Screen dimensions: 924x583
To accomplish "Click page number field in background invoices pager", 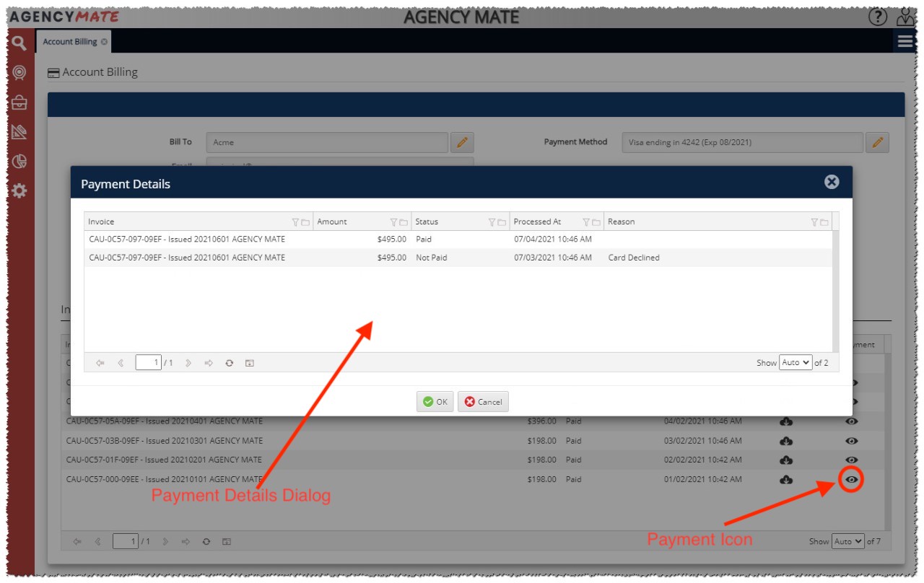I will (x=126, y=541).
